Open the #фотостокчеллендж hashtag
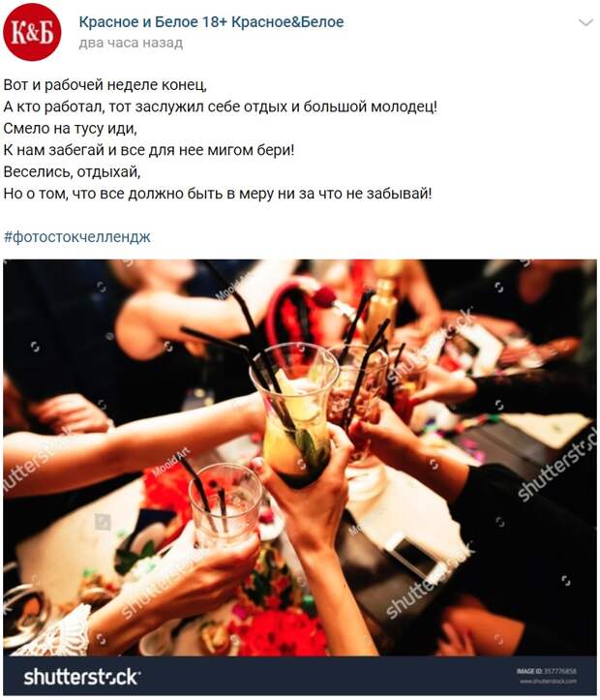Screen dimensions: 600x700 [x=76, y=236]
